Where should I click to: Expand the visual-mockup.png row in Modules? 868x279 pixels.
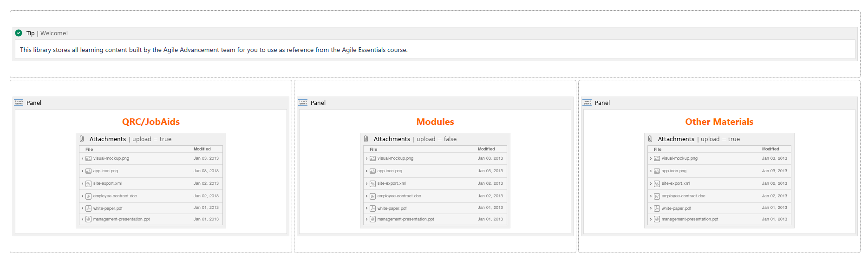coord(366,159)
